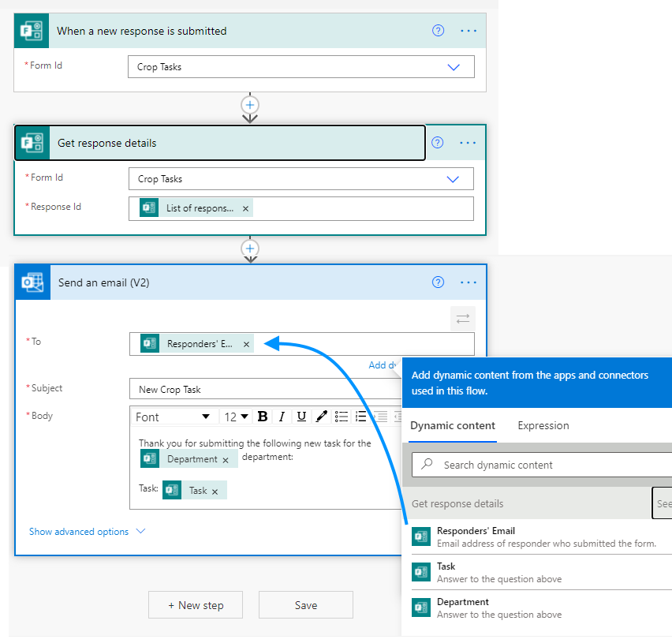Viewport: 672px width, 643px height.
Task: Click the See more button in Get response details
Action: pos(663,503)
